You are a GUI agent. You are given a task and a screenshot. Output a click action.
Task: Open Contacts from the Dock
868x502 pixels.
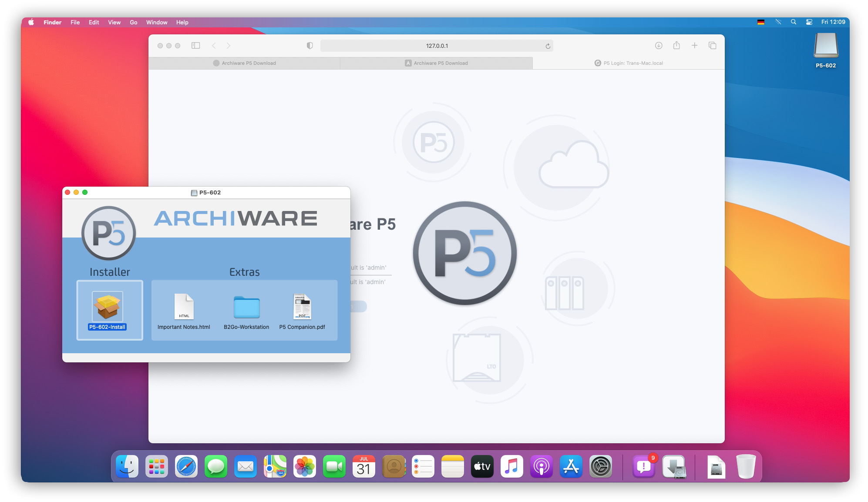coord(394,467)
